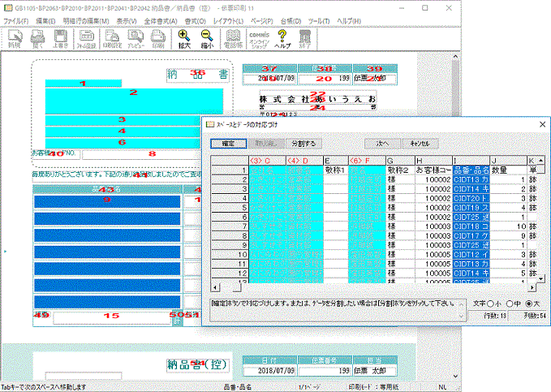The height and width of the screenshot is (392, 551).
Task: Click the プレビュー (Preview) toolbar icon
Action: tap(136, 39)
